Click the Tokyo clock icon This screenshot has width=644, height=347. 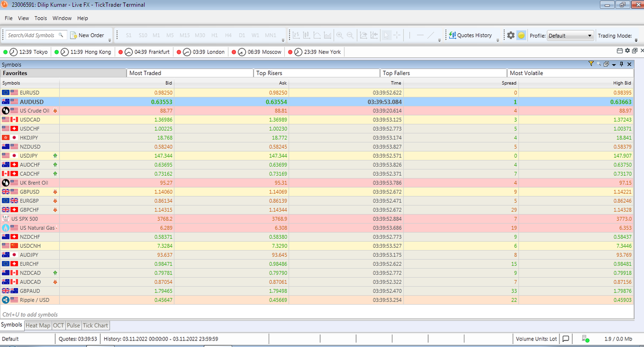(14, 52)
